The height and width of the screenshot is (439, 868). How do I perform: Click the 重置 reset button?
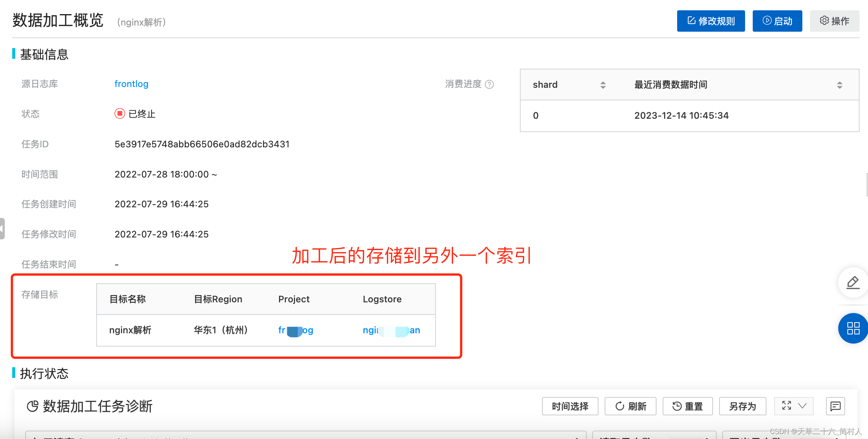[688, 406]
